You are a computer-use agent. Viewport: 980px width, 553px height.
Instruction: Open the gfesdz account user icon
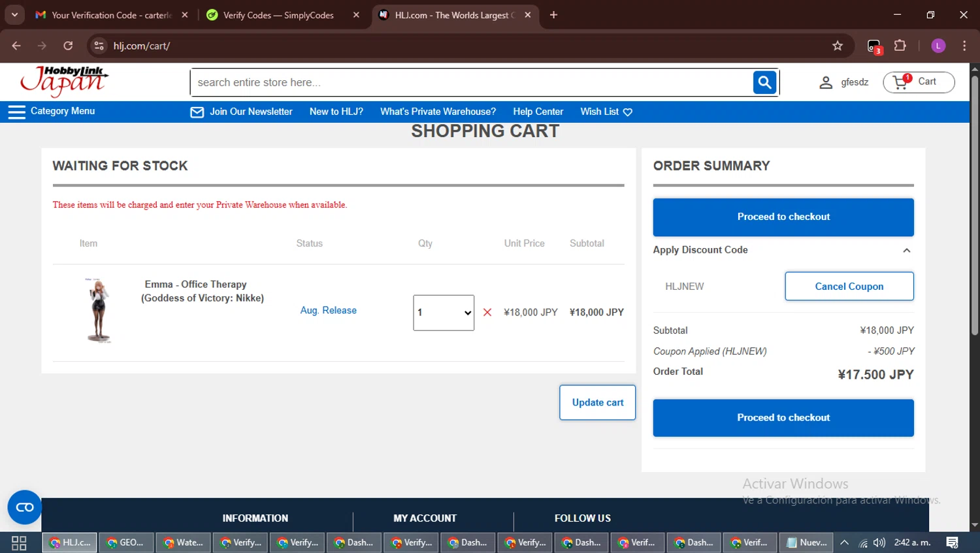click(x=826, y=82)
